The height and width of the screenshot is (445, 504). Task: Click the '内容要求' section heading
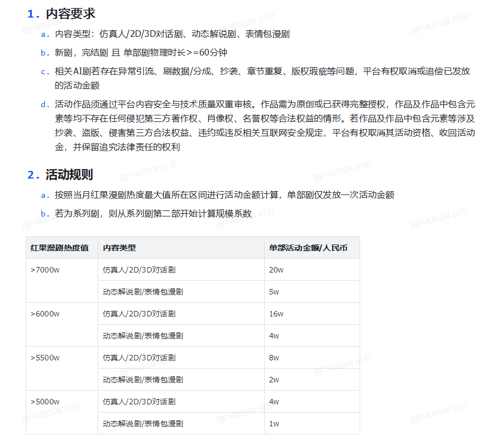point(70,14)
